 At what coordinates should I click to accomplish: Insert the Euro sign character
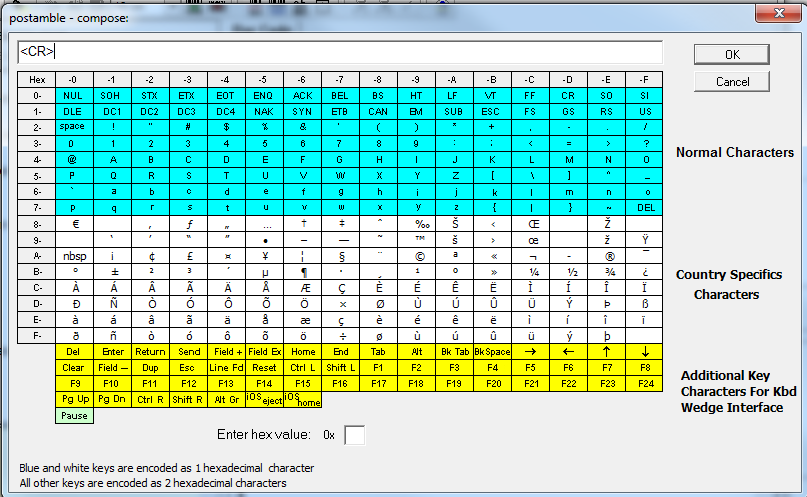click(73, 223)
